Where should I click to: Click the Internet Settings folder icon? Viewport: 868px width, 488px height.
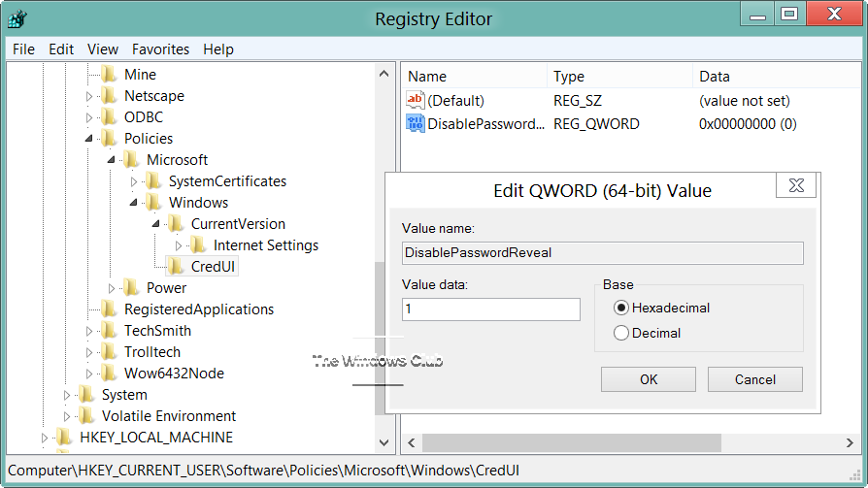coord(198,245)
